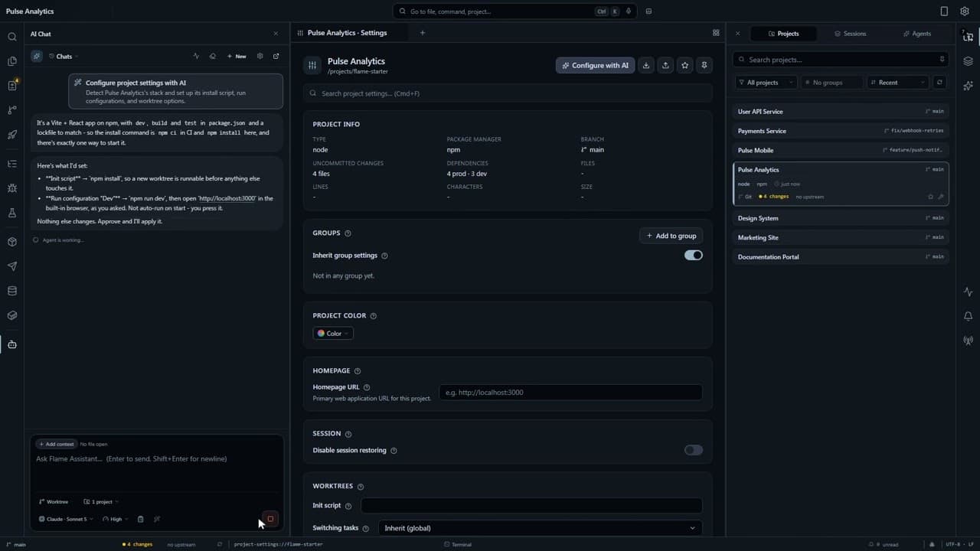The width and height of the screenshot is (980, 551).
Task: Click the AI Chat settings gear icon
Action: 260,56
